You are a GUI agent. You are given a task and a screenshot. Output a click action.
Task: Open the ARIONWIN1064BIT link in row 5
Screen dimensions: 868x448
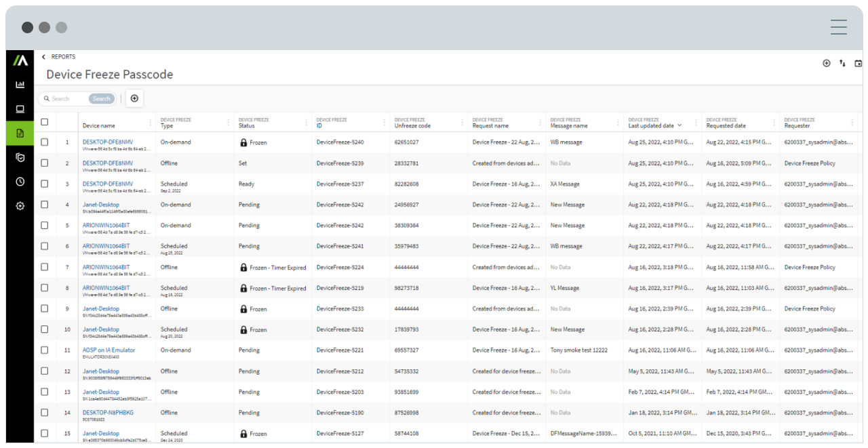click(x=106, y=225)
